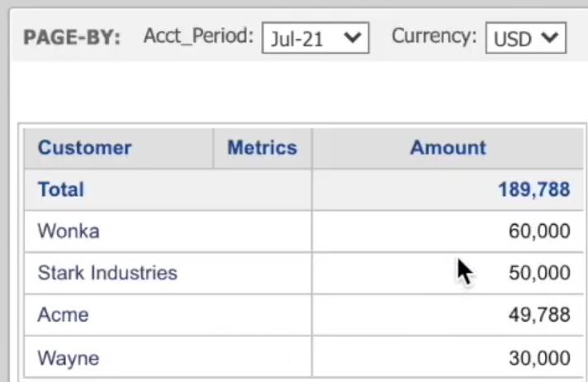
Task: Select the Acme customer cell
Action: coord(168,315)
